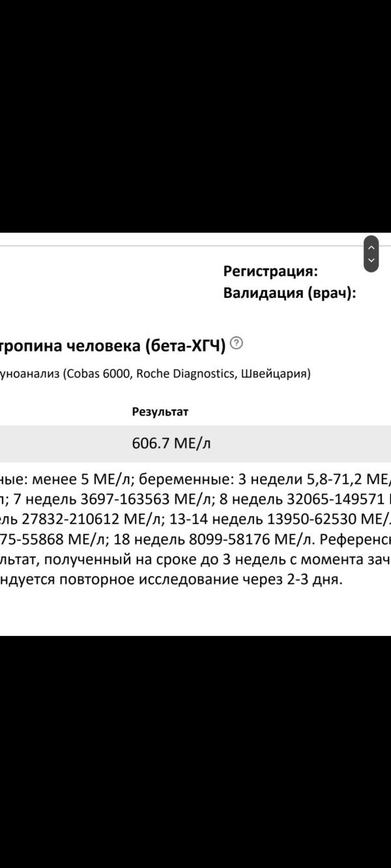391x868 pixels.
Task: Click the Результат column header
Action: pyautogui.click(x=160, y=412)
